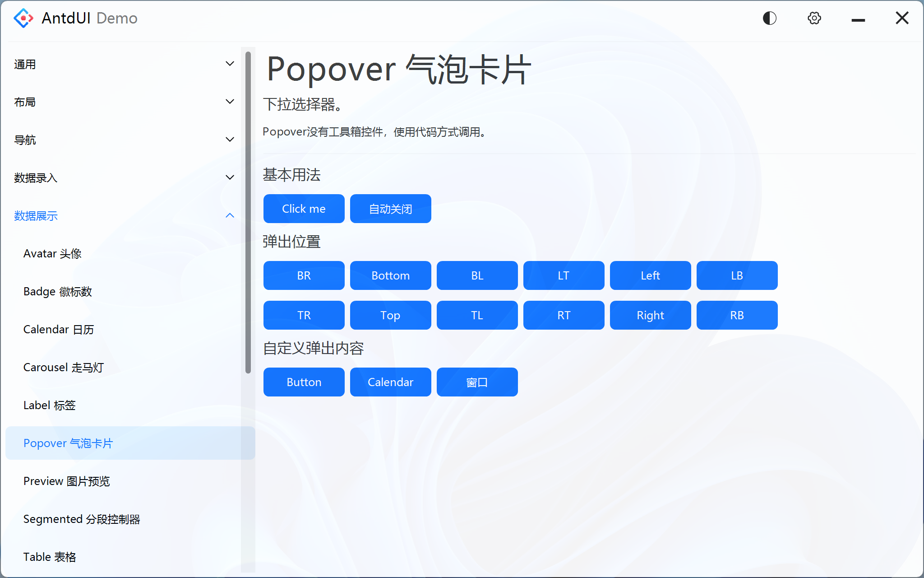This screenshot has height=578, width=924.
Task: Trigger the 窗口 custom popover
Action: coord(477,382)
